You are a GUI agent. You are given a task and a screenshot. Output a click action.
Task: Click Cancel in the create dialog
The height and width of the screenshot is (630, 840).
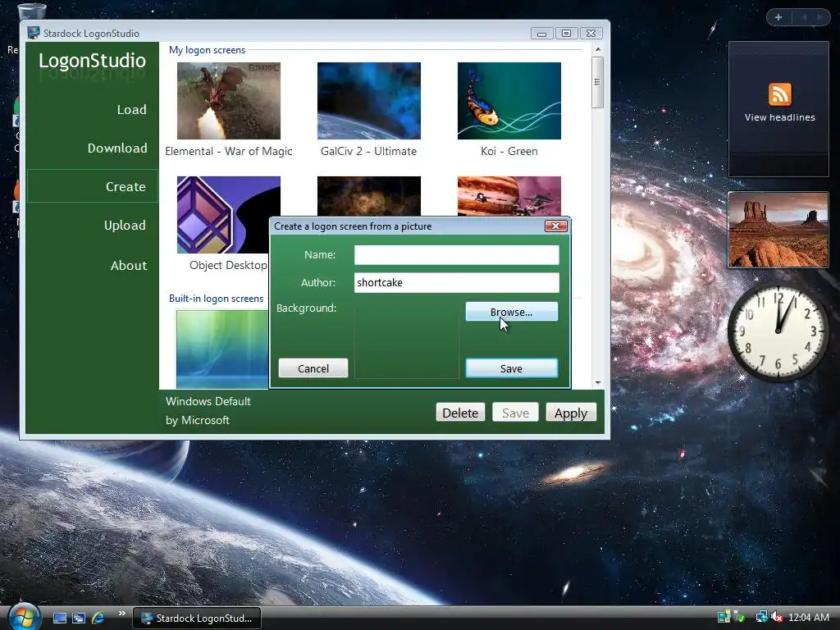313,368
